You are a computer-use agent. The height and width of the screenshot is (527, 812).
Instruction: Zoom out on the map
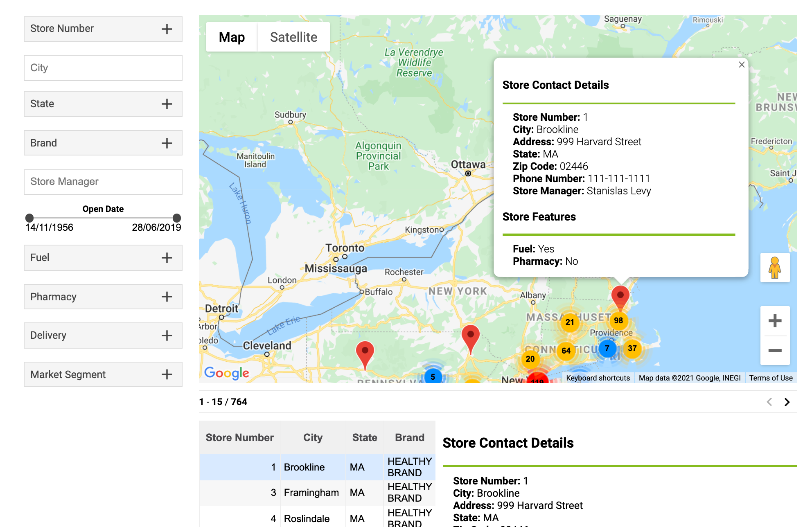pos(775,351)
